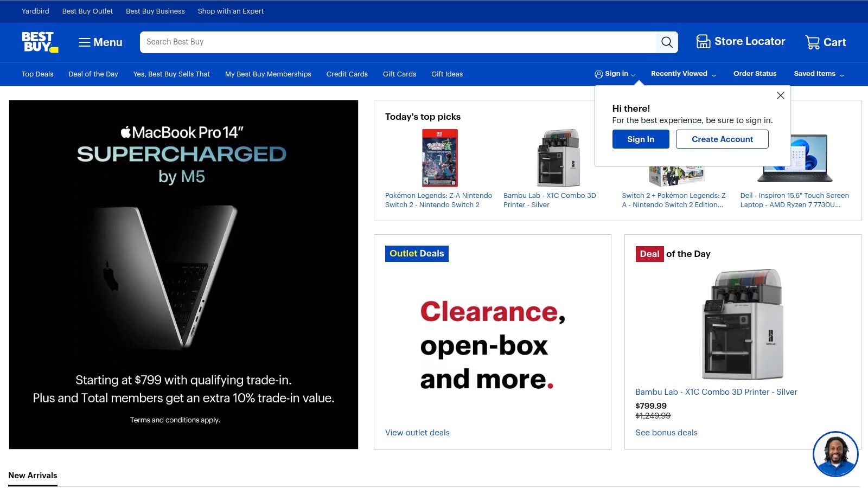Click the Create Account button
868x488 pixels.
coord(722,139)
